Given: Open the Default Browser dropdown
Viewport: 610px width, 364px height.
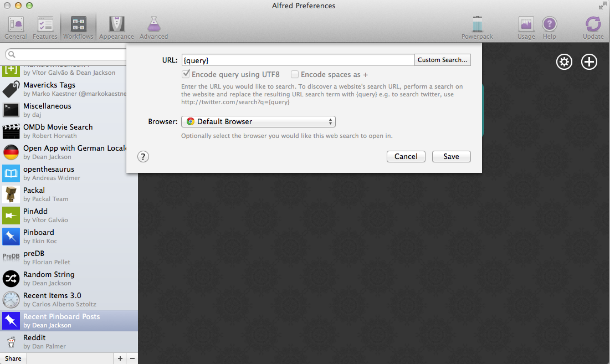Looking at the screenshot, I should coord(258,122).
